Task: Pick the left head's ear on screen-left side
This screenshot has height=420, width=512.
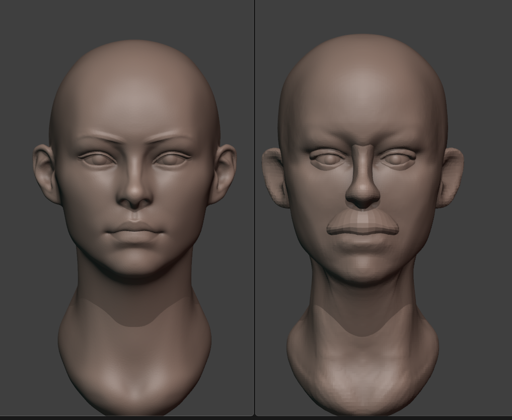Action: pos(46,174)
